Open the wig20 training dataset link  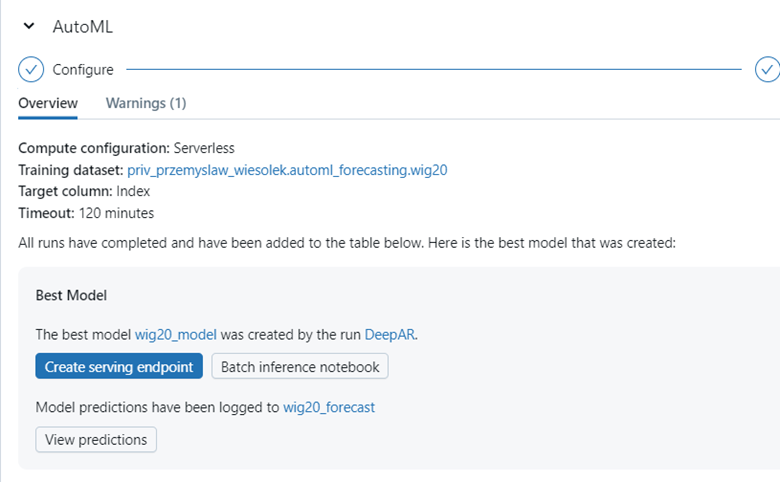point(287,170)
